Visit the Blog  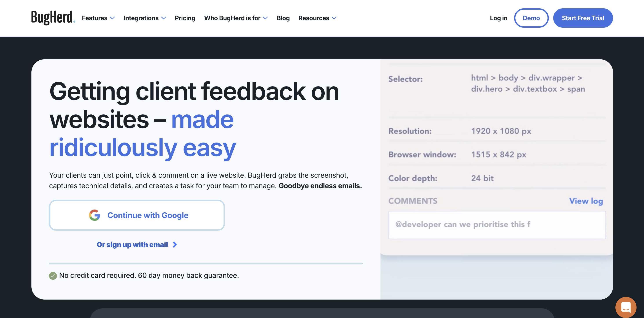tap(283, 18)
